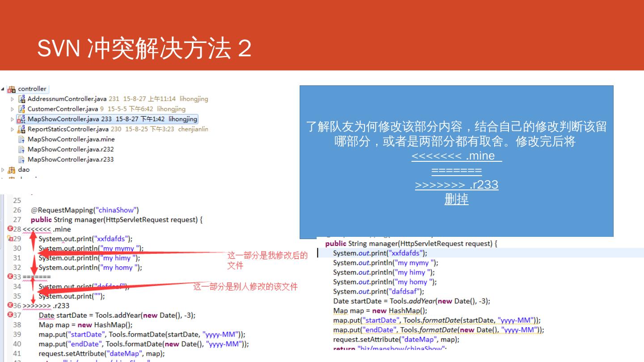
Task: Collapse the controller package node
Action: coord(4,89)
